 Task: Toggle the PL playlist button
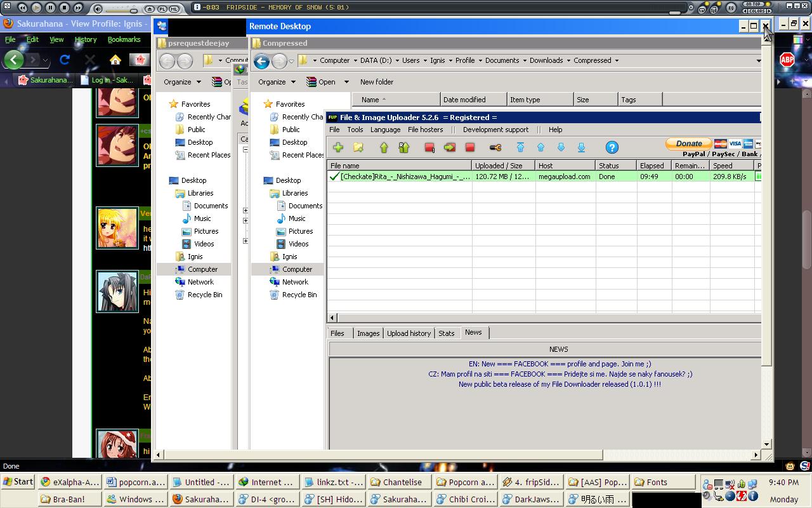(162, 9)
